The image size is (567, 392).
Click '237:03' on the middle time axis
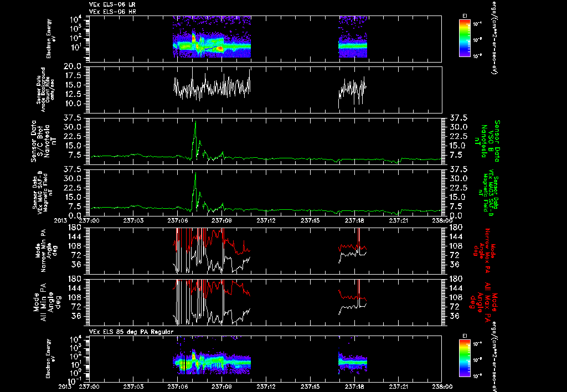point(133,220)
